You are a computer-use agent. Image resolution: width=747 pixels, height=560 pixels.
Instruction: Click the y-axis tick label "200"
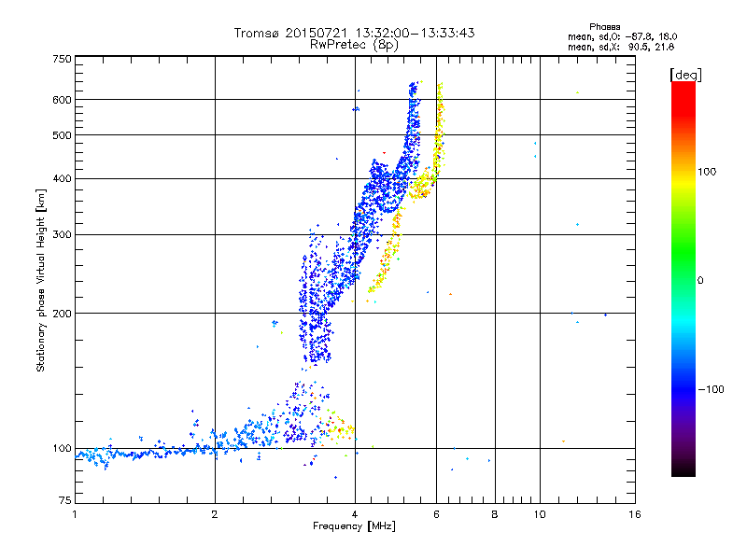62,314
